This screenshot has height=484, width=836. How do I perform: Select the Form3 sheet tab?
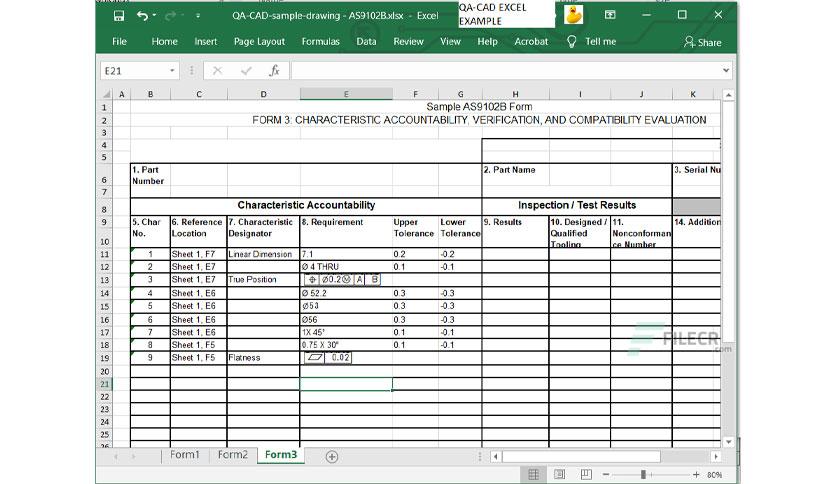[x=280, y=455]
